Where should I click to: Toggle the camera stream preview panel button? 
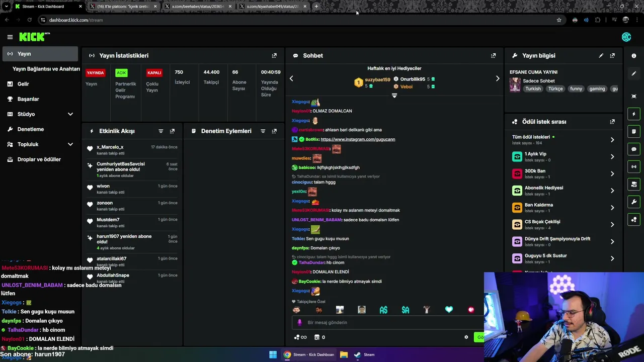(x=634, y=185)
